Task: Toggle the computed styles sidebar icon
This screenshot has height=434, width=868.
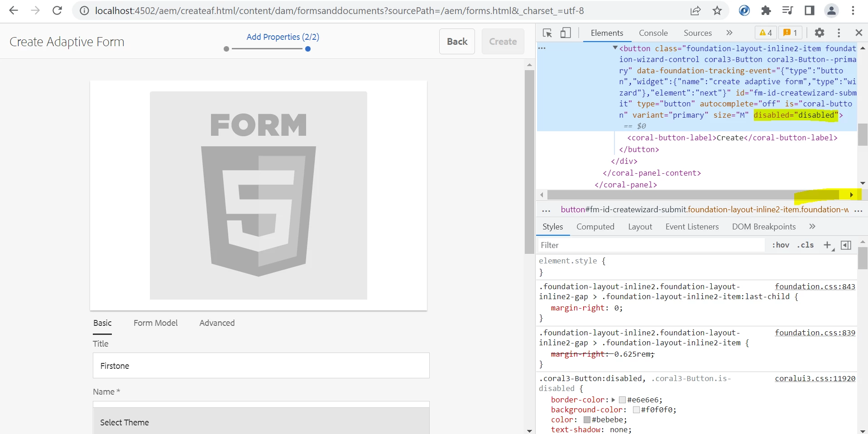Action: click(x=846, y=245)
